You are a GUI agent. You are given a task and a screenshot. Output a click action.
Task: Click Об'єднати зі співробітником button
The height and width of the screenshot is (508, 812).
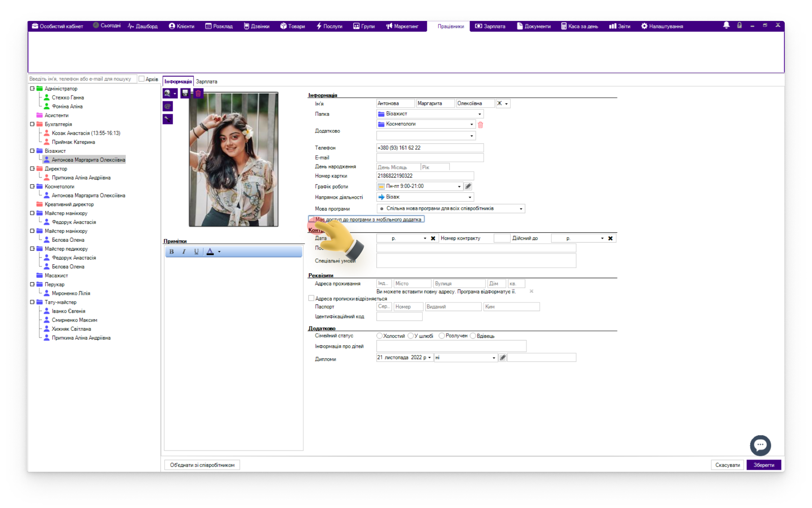click(x=202, y=465)
